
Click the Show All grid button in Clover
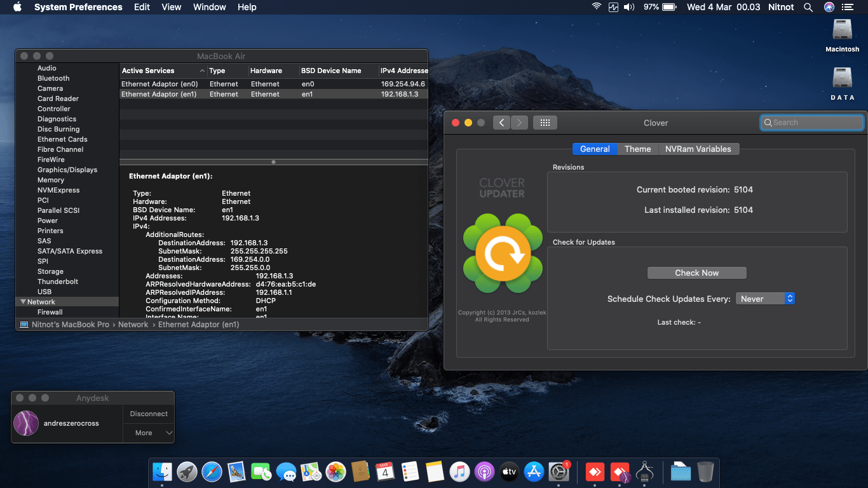545,123
